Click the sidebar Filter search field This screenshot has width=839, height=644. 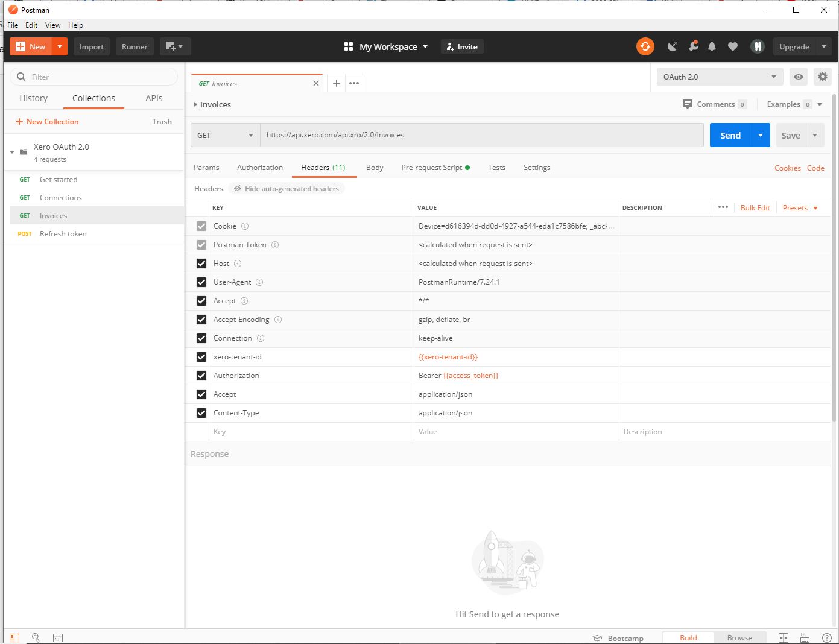click(x=94, y=77)
